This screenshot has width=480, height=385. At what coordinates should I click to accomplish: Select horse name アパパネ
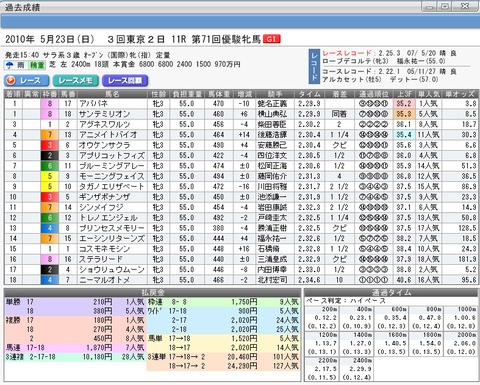click(x=93, y=104)
